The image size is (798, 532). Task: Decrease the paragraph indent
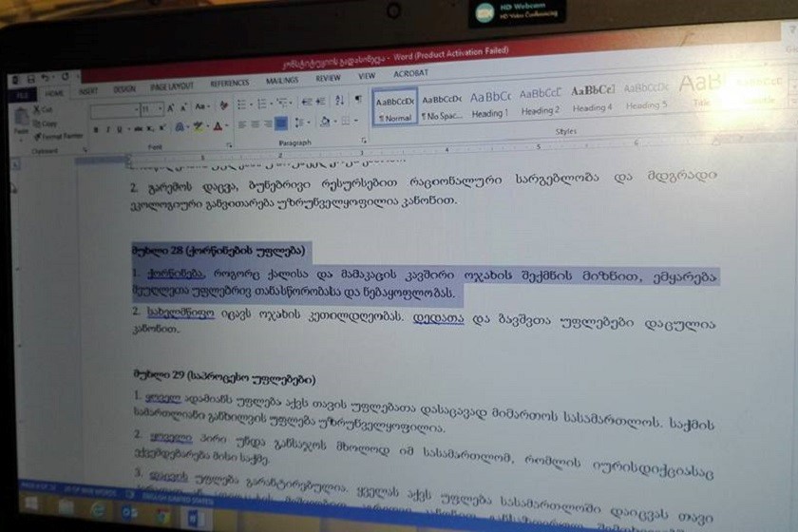click(306, 102)
